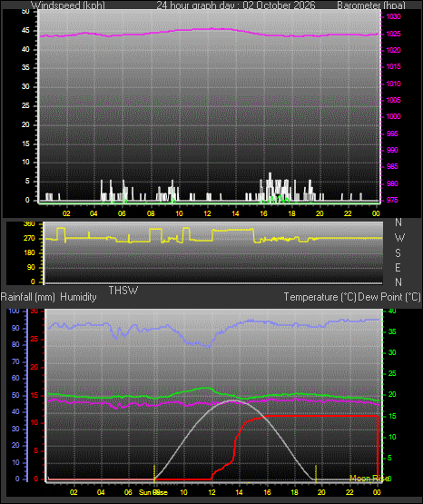The height and width of the screenshot is (504, 423).
Task: Click the 'Humidity' label
Action: 78,297
